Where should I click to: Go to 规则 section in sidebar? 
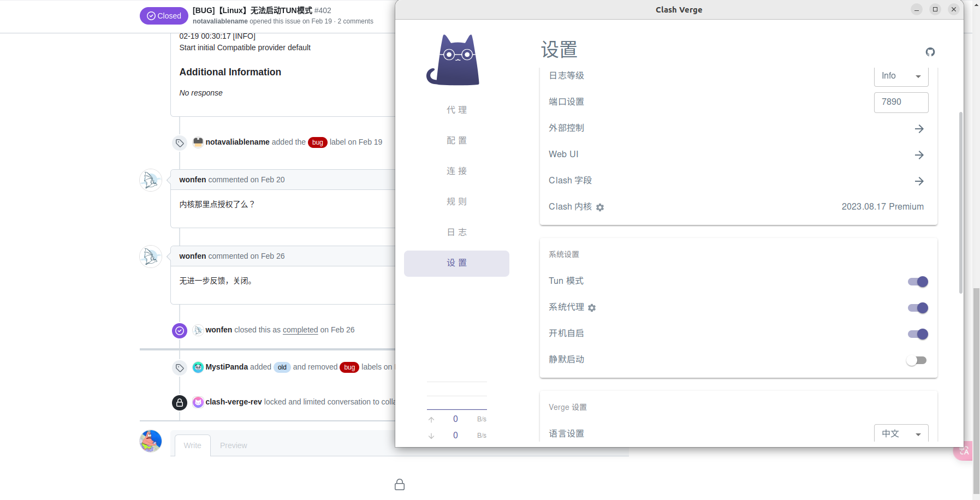click(x=456, y=202)
